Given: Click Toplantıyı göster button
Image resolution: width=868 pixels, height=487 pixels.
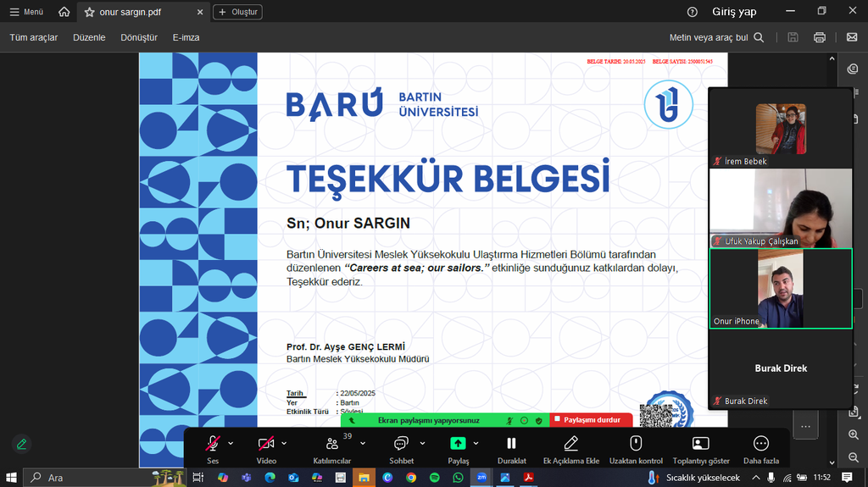Looking at the screenshot, I should click(701, 450).
